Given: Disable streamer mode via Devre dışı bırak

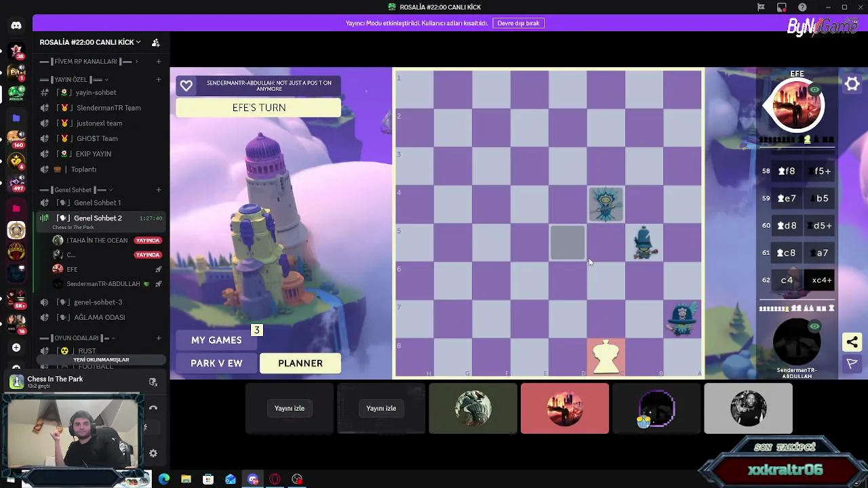Looking at the screenshot, I should (x=518, y=23).
